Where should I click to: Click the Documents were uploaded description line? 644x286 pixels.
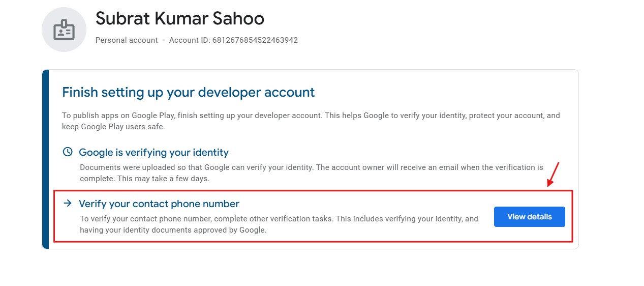[x=311, y=167]
